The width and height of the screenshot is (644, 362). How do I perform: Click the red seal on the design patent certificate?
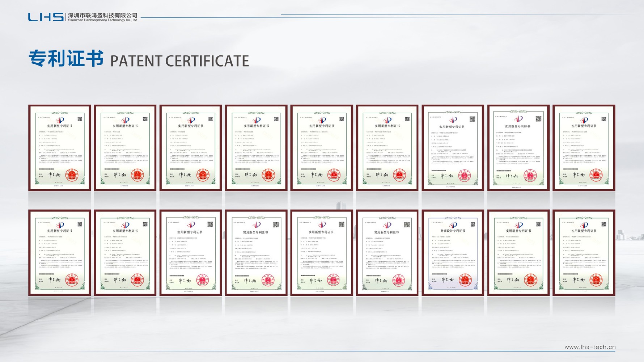pyautogui.click(x=465, y=280)
